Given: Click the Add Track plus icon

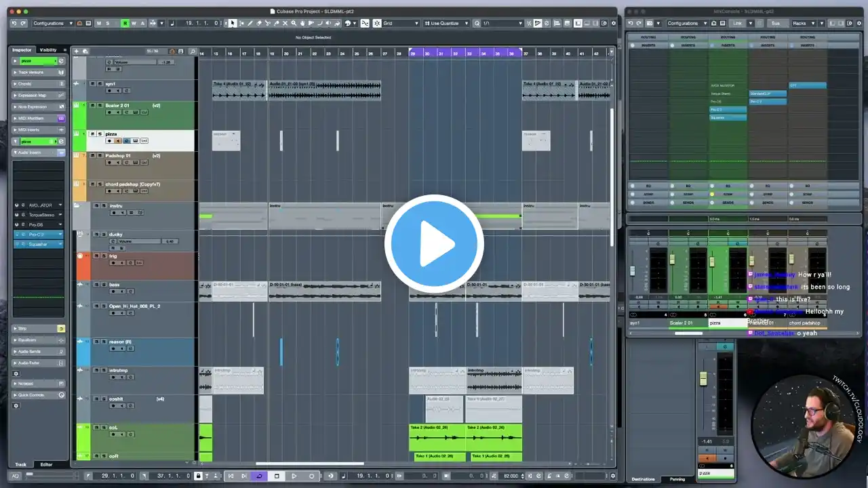Looking at the screenshot, I should coord(77,51).
